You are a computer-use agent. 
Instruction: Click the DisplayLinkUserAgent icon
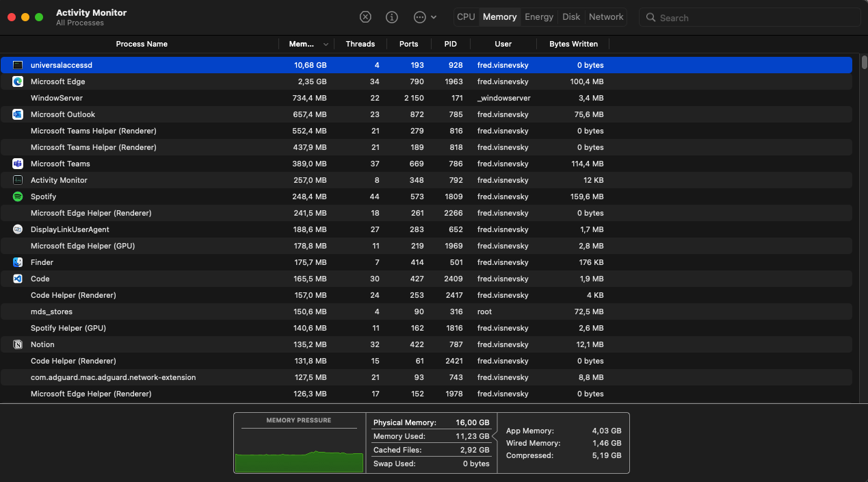pos(18,229)
